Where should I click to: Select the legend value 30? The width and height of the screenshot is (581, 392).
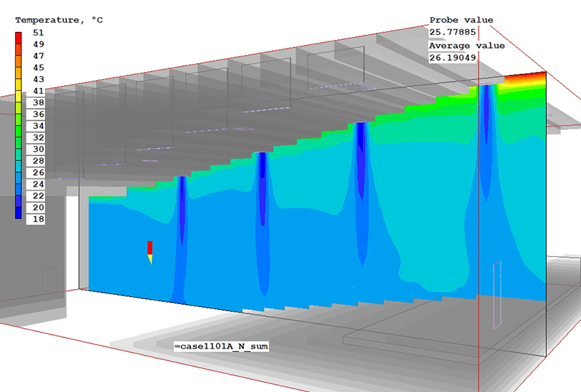38,150
